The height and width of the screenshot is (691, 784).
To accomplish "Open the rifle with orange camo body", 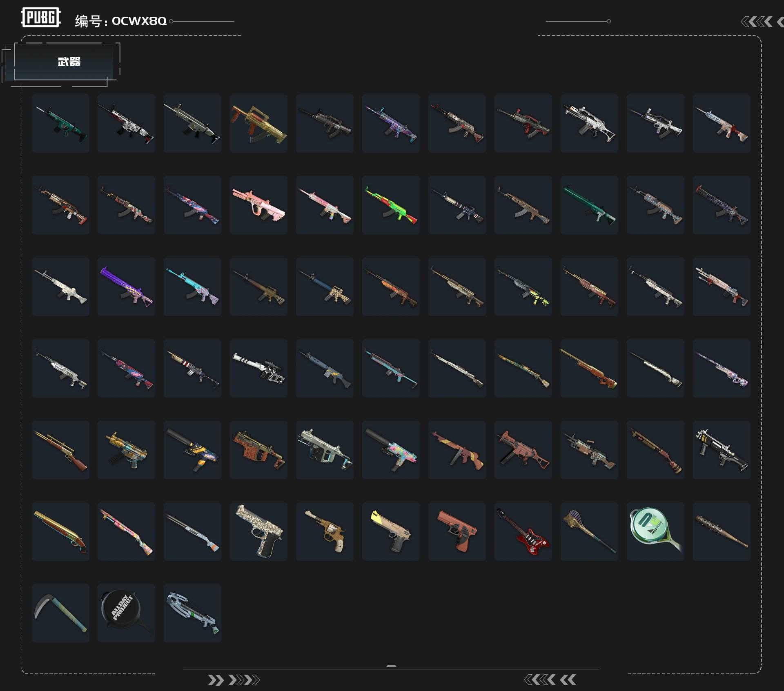I will pyautogui.click(x=391, y=287).
